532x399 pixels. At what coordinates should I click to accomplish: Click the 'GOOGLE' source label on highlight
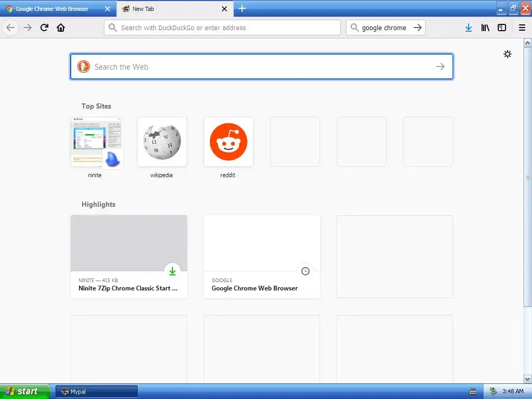[x=222, y=280]
